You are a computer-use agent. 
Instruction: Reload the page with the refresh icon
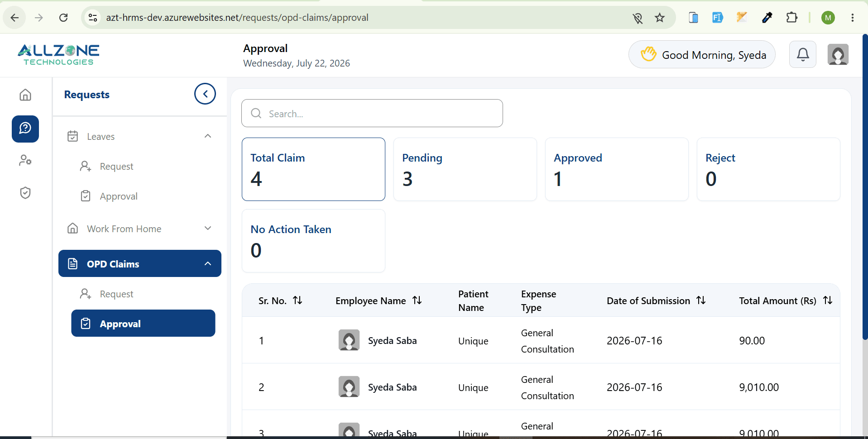click(x=63, y=18)
